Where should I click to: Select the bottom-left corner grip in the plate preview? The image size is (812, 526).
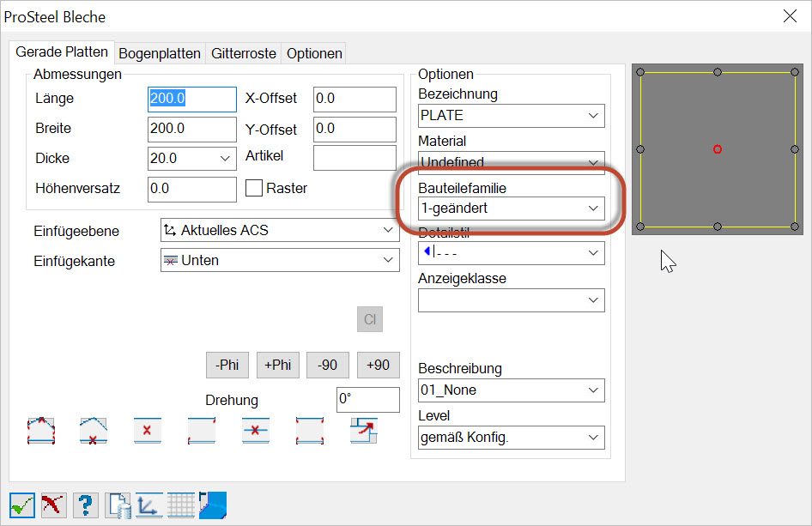point(640,227)
